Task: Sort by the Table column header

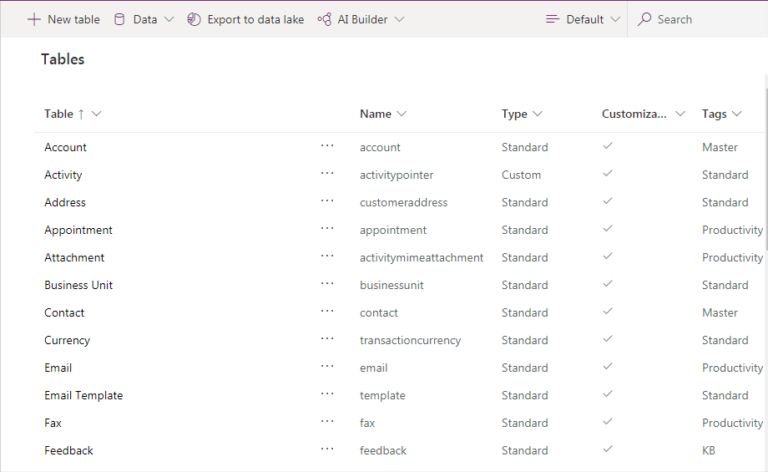Action: [x=59, y=114]
